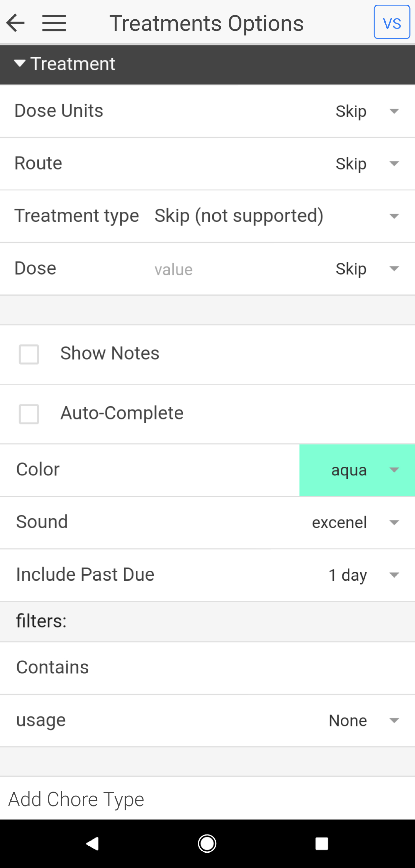This screenshot has width=415, height=868.
Task: Tap Add Chore Type
Action: (76, 799)
